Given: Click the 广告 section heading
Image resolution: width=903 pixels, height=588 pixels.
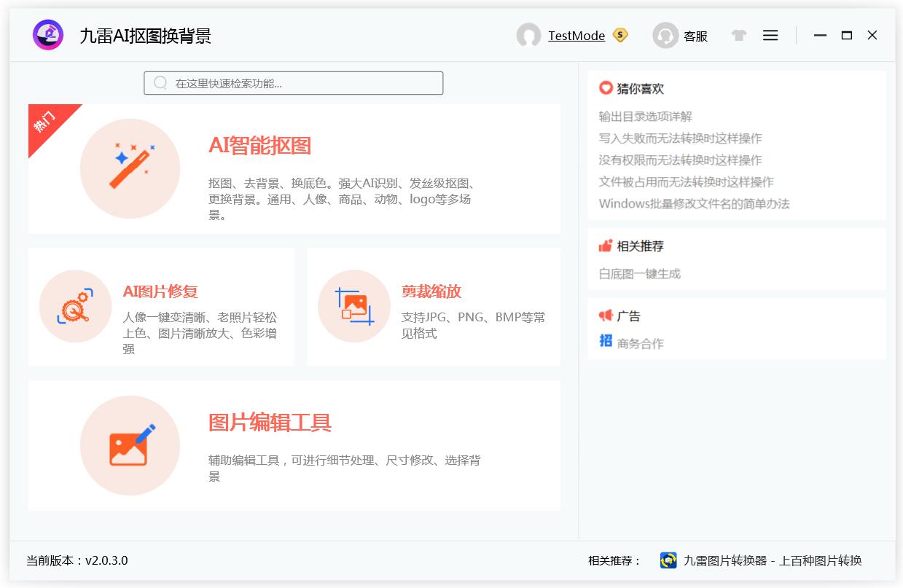Looking at the screenshot, I should (629, 316).
